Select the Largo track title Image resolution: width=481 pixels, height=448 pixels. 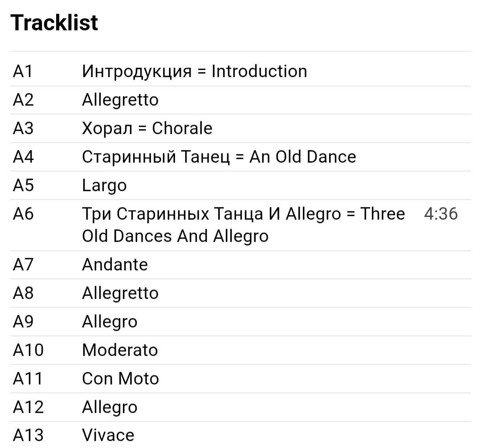click(104, 185)
